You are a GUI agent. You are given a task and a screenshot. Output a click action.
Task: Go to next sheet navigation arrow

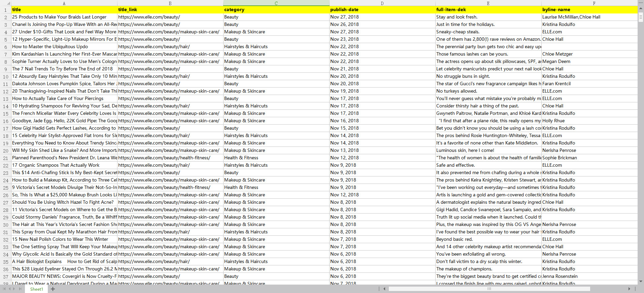14,289
